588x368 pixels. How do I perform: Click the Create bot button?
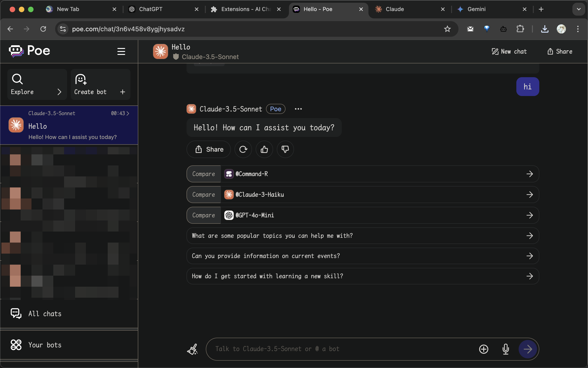pos(100,85)
